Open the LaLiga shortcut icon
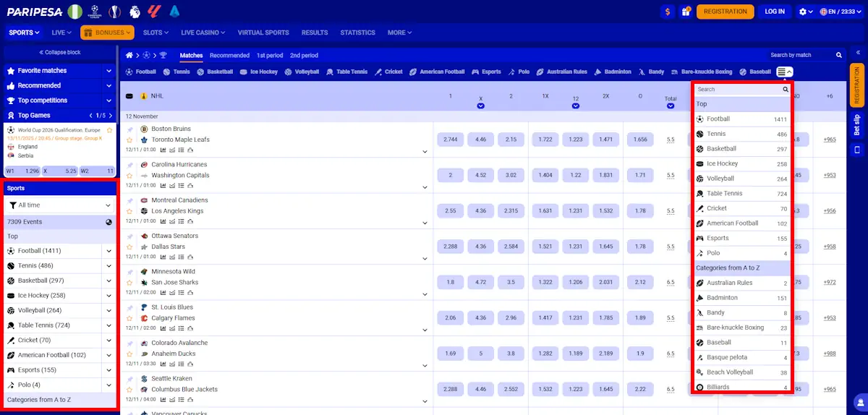 (153, 12)
